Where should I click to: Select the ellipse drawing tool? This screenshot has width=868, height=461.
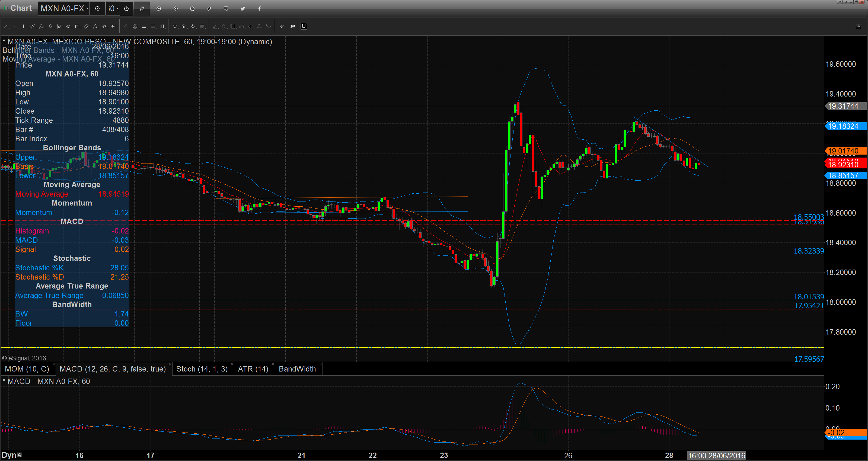pyautogui.click(x=68, y=26)
